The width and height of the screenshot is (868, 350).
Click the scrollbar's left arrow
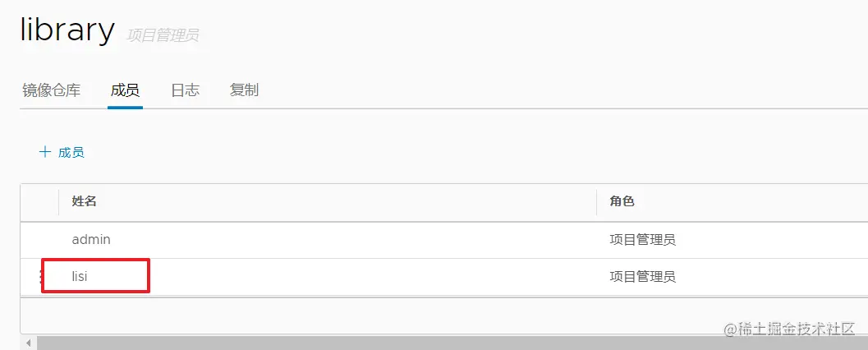click(29, 343)
